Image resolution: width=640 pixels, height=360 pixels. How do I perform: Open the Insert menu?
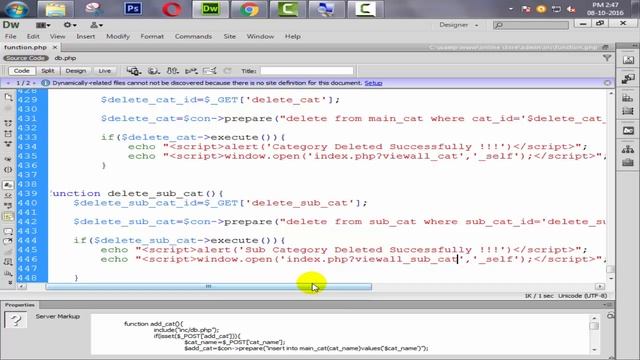(x=86, y=36)
